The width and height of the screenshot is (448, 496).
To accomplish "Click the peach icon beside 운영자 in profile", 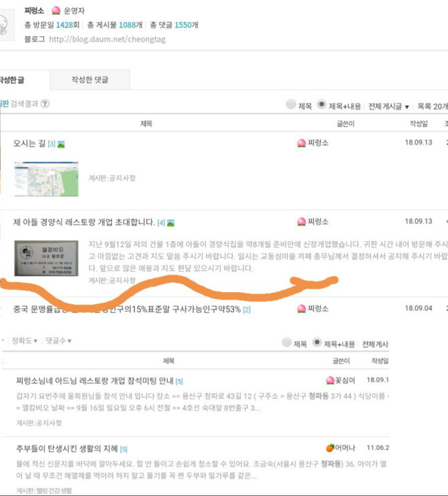I will click(56, 11).
